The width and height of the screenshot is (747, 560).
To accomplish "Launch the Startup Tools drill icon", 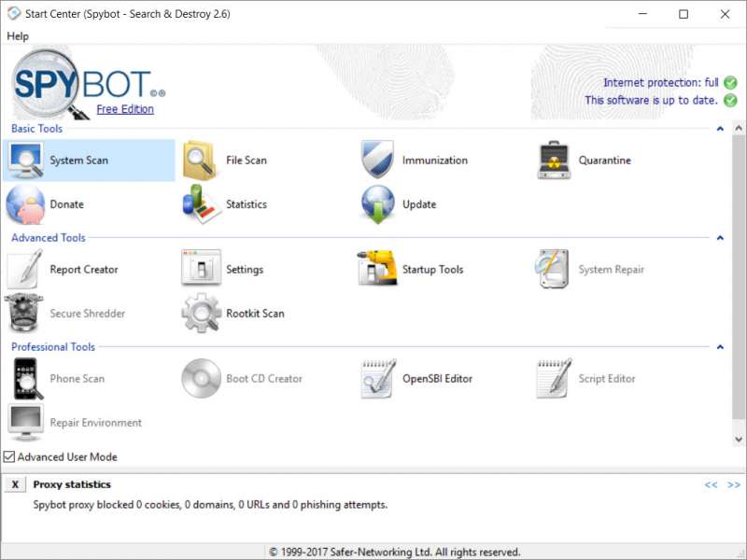I will pyautogui.click(x=377, y=268).
